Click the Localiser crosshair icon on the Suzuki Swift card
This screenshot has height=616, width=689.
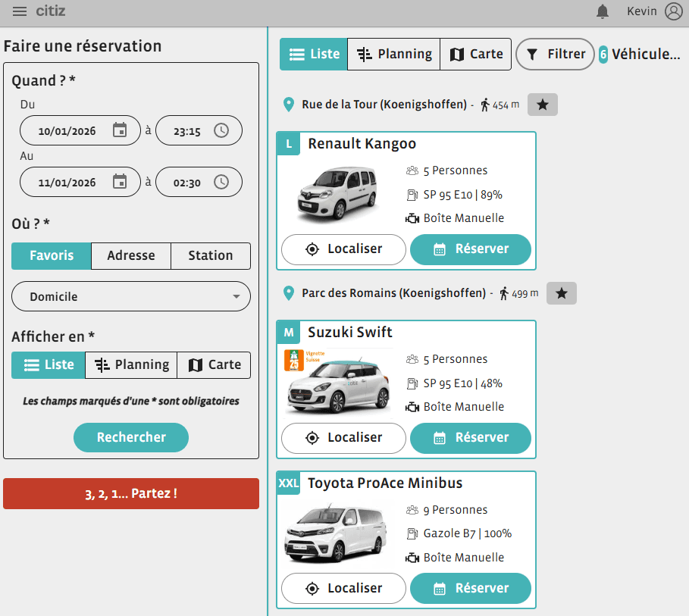(311, 438)
